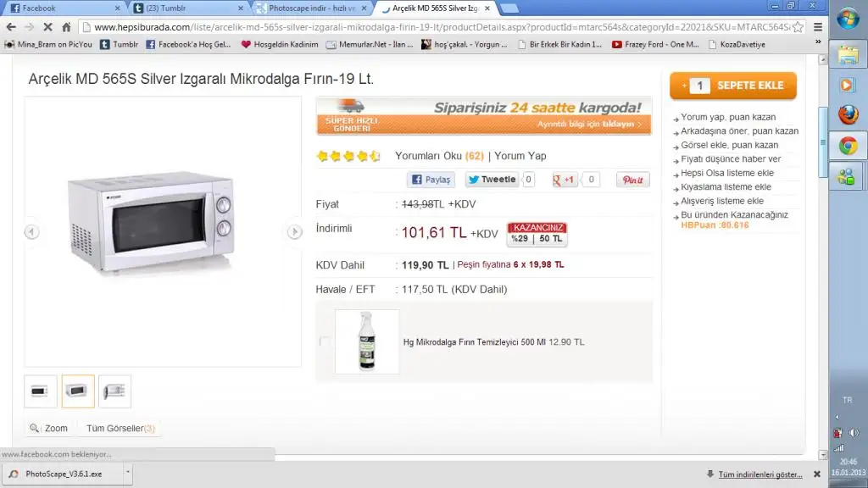
Task: Add to Kıyaslama listeme ekle
Action: [726, 187]
